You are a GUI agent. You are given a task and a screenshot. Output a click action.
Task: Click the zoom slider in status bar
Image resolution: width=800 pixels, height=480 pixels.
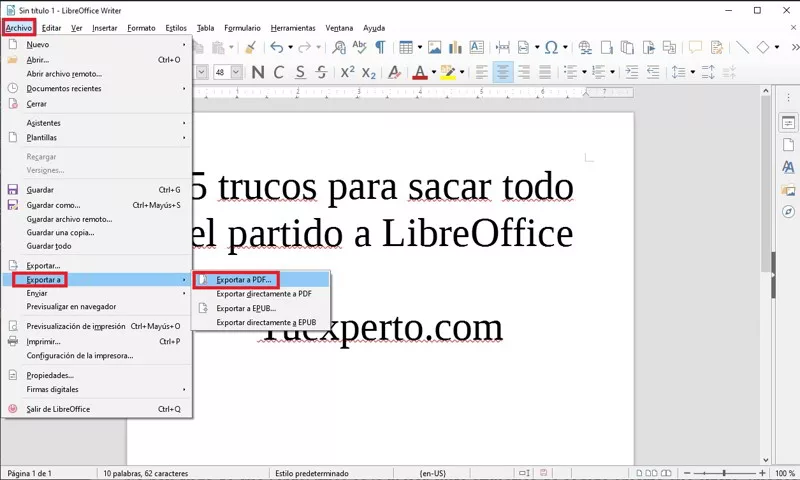(723, 473)
